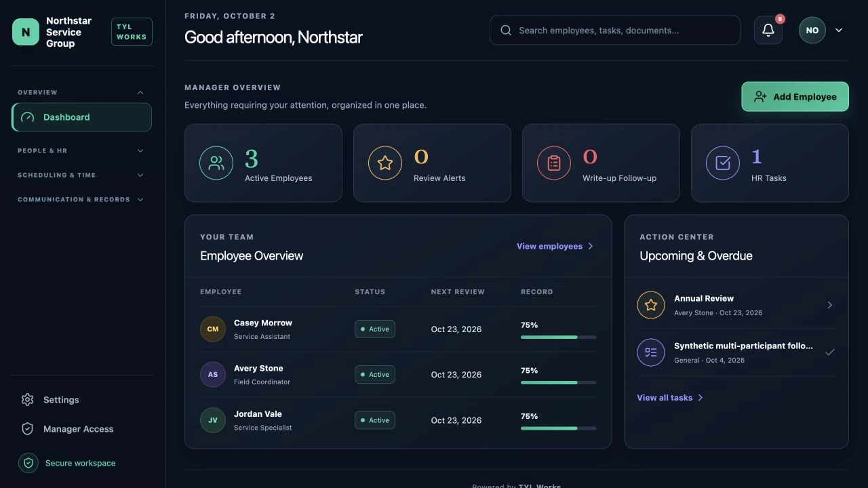
Task: Click the Next Review column header
Action: tap(458, 292)
